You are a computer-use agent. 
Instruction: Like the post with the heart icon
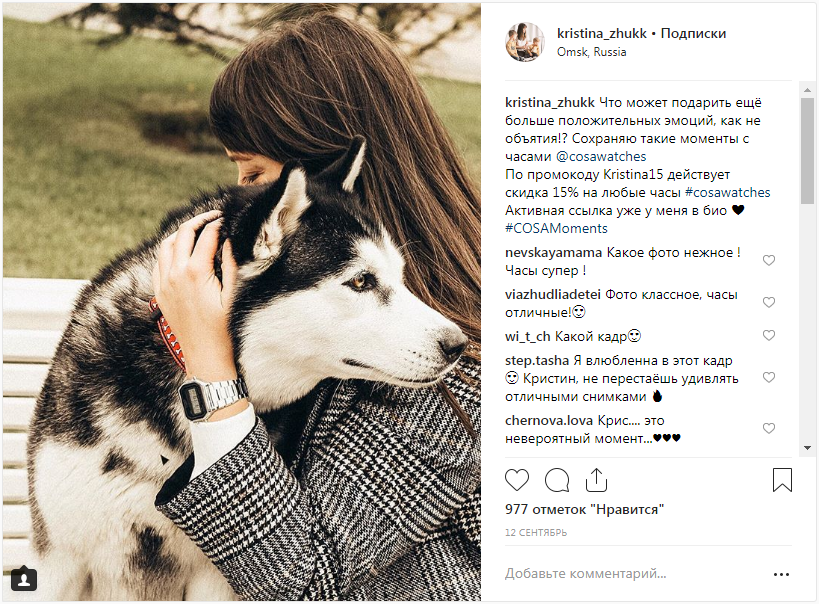pyautogui.click(x=517, y=480)
